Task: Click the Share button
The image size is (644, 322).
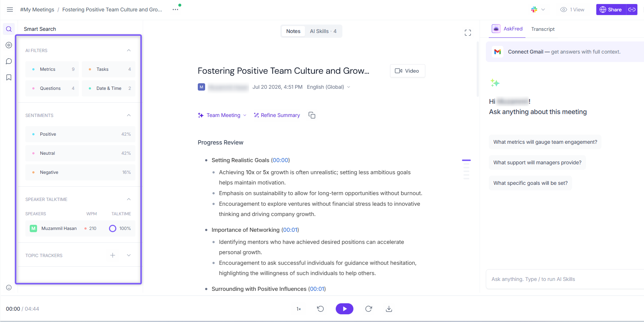Action: (611, 10)
